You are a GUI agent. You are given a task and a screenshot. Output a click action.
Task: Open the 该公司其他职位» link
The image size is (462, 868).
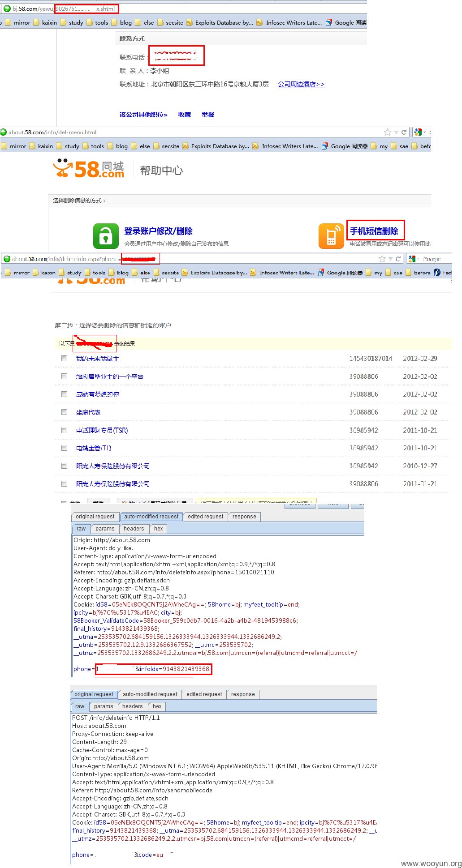[x=143, y=115]
